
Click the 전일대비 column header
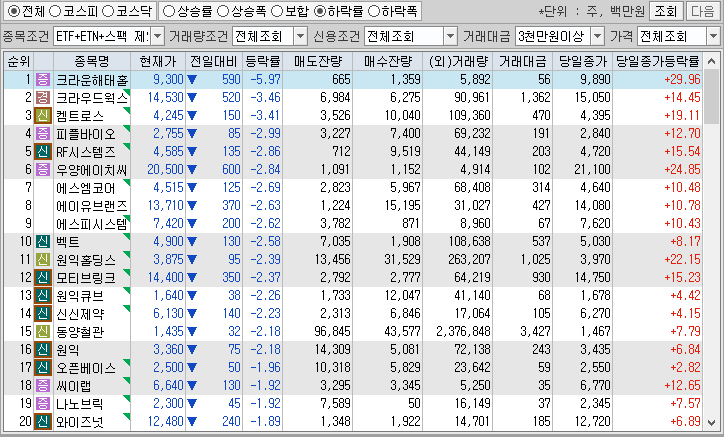[x=214, y=61]
